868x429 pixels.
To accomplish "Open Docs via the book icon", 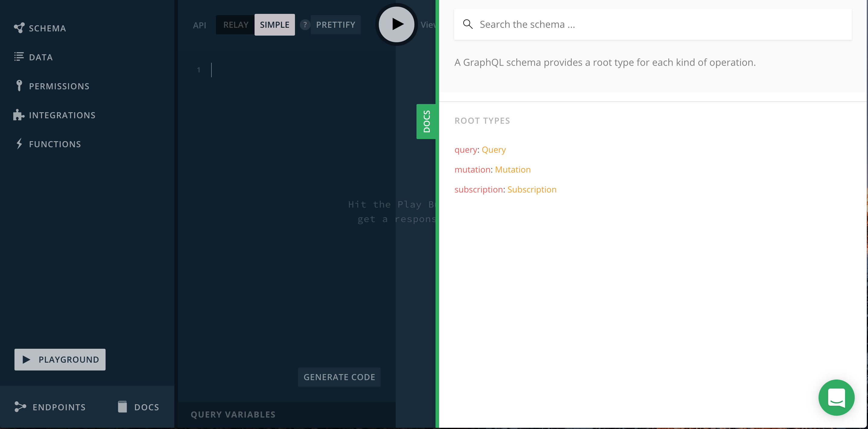I will coord(122,406).
